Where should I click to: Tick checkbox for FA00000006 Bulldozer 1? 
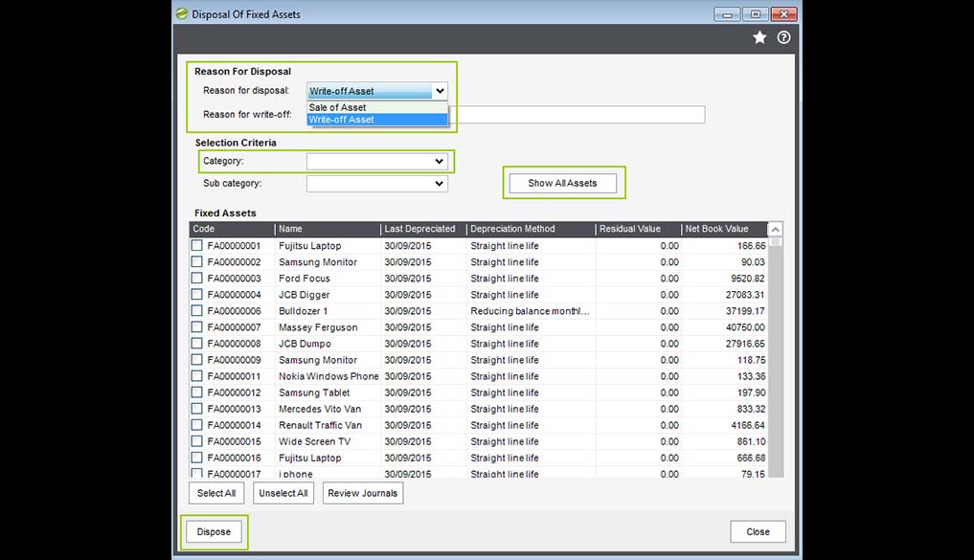point(197,310)
